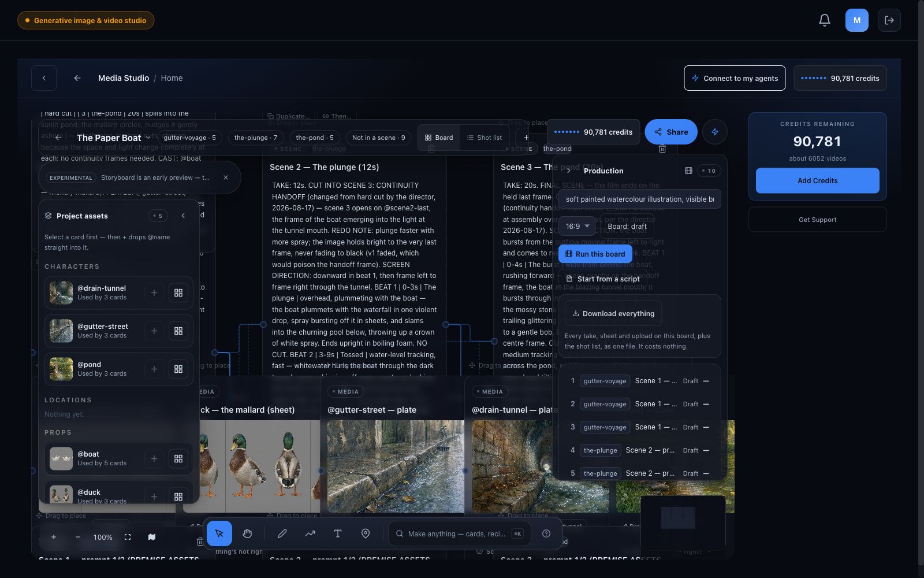Select shot row 1 gutter-voyage

[639, 381]
